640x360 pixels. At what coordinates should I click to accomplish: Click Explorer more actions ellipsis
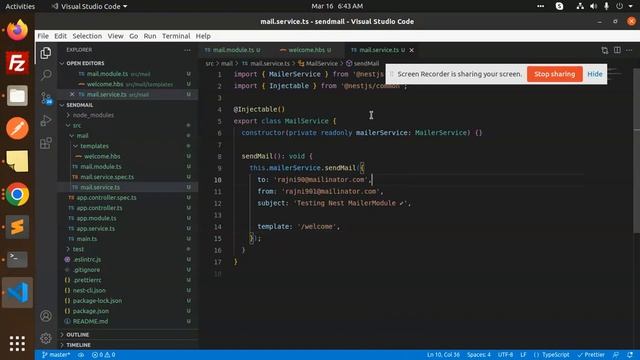coord(187,50)
